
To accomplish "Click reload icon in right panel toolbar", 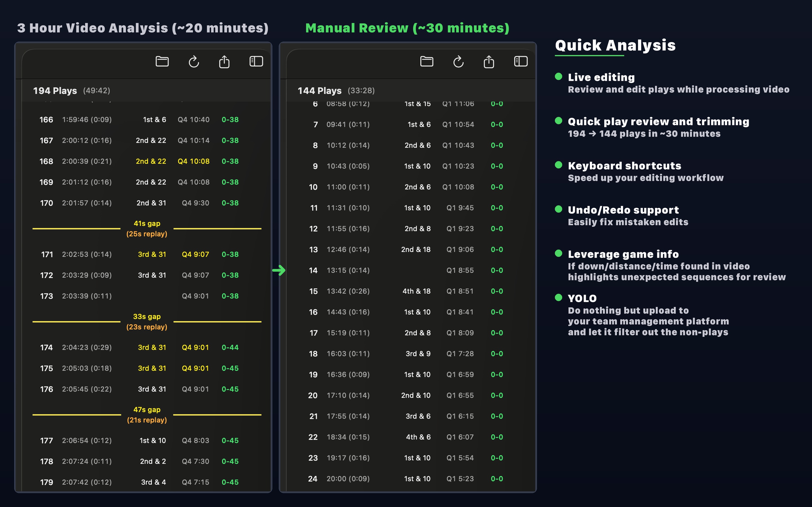I will [x=458, y=62].
